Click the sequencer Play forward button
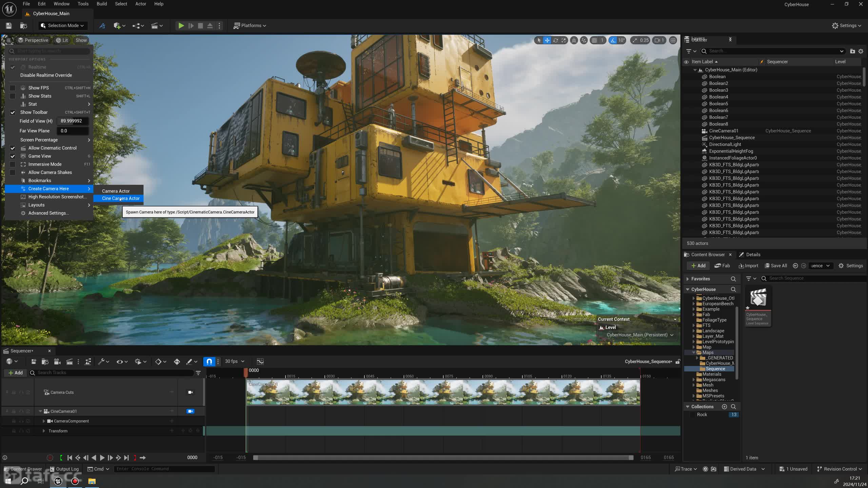This screenshot has width=868, height=488. (x=102, y=458)
